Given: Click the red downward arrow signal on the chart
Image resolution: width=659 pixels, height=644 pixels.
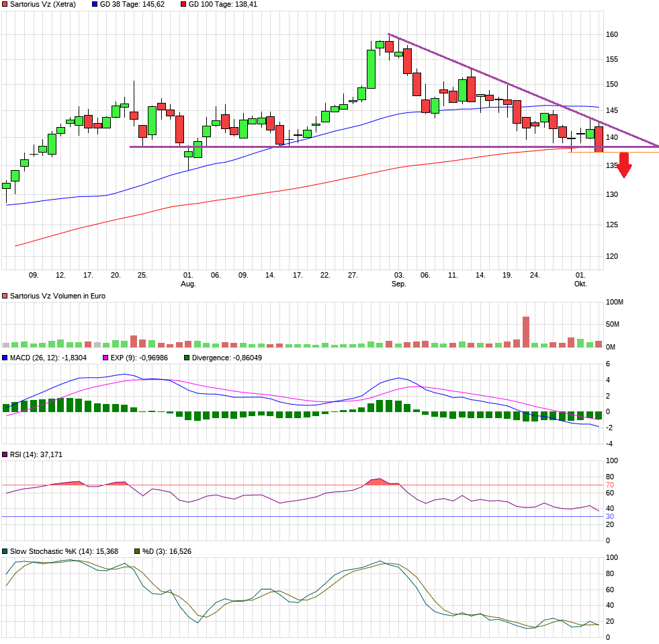Looking at the screenshot, I should coord(625,165).
